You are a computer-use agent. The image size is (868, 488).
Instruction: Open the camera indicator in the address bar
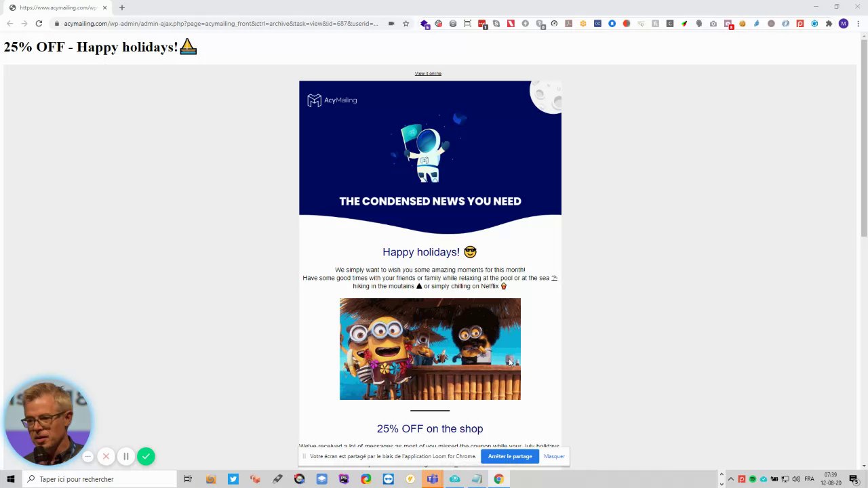[x=391, y=24]
